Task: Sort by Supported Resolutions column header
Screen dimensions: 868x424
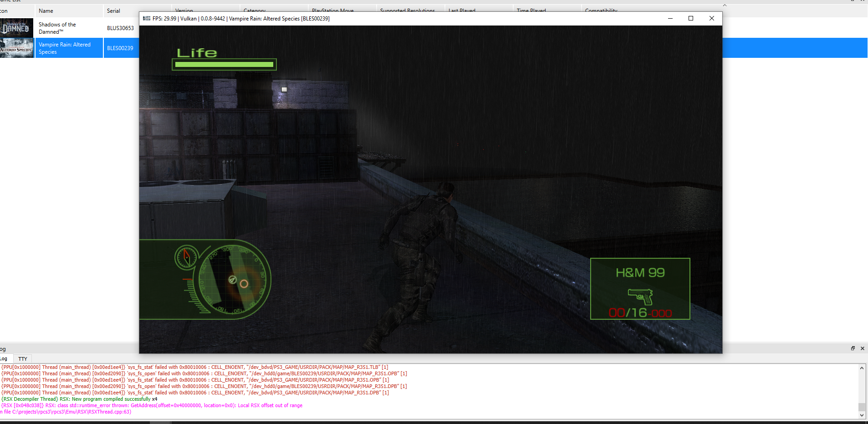Action: (408, 10)
